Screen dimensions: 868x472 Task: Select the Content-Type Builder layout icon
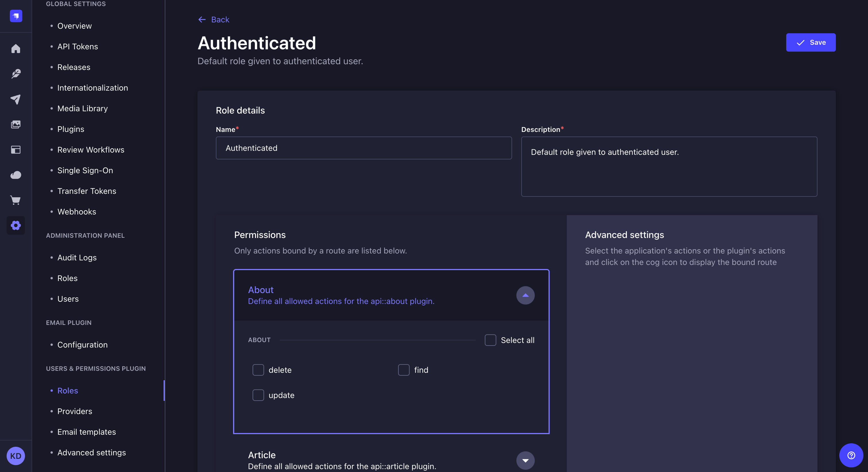(15, 150)
